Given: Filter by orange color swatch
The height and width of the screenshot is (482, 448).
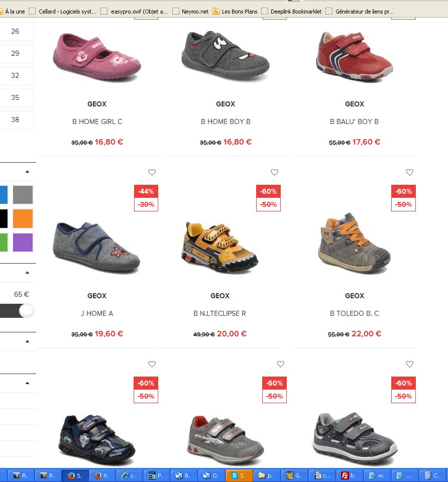Looking at the screenshot, I should pos(23,218).
